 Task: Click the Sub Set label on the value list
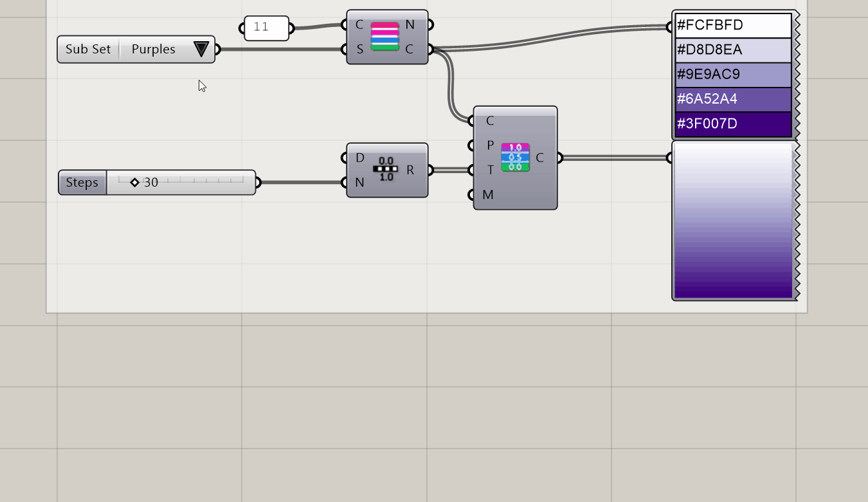[88, 49]
